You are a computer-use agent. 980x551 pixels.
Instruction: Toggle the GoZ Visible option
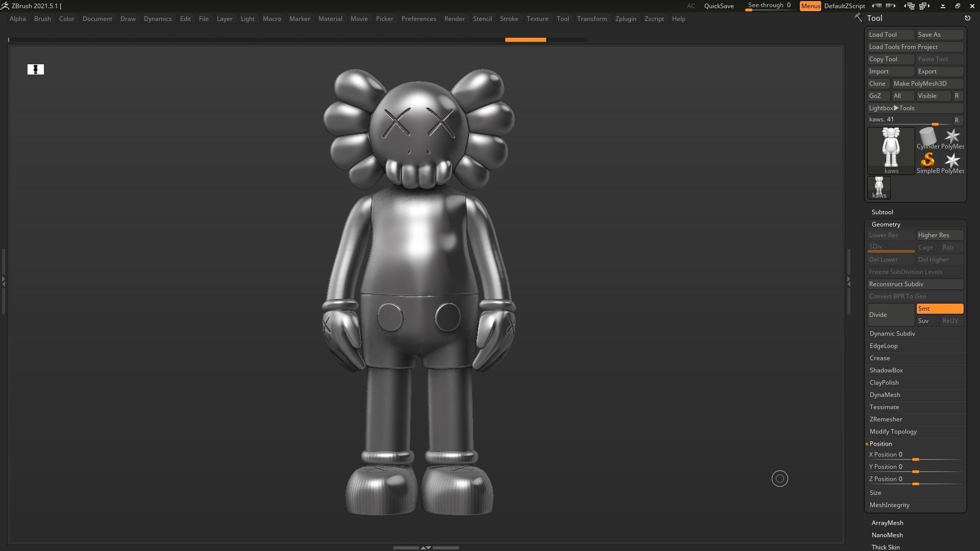(x=934, y=96)
